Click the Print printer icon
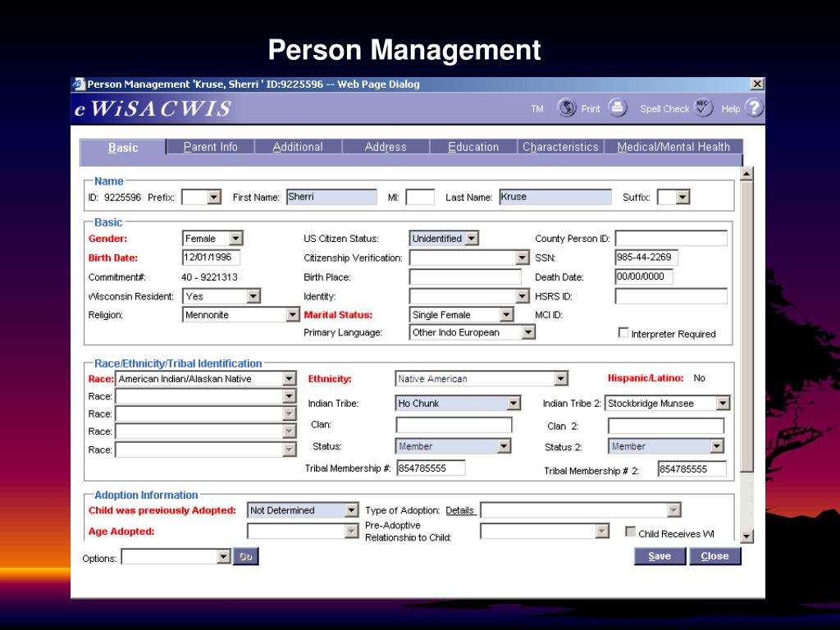 (617, 108)
